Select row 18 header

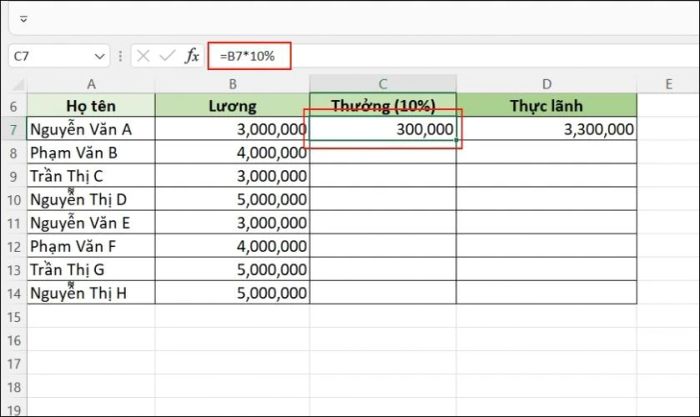coord(13,387)
